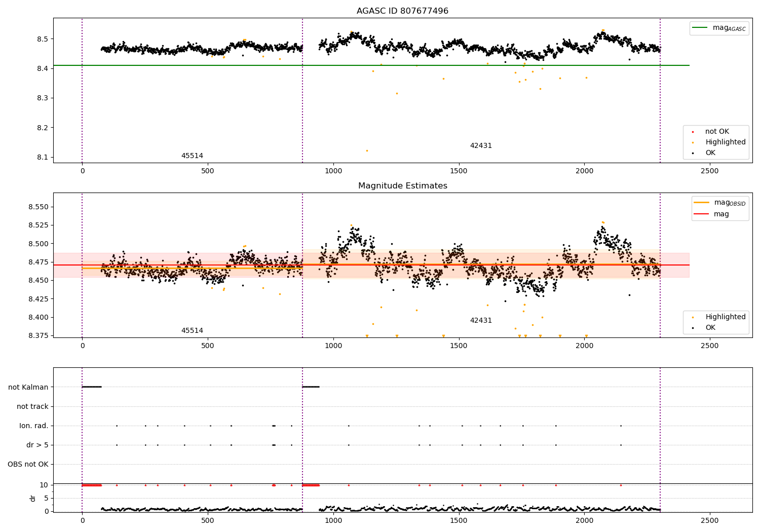Click the title "AGASC ID 807677496"
This screenshot has width=760, height=532.
point(402,11)
